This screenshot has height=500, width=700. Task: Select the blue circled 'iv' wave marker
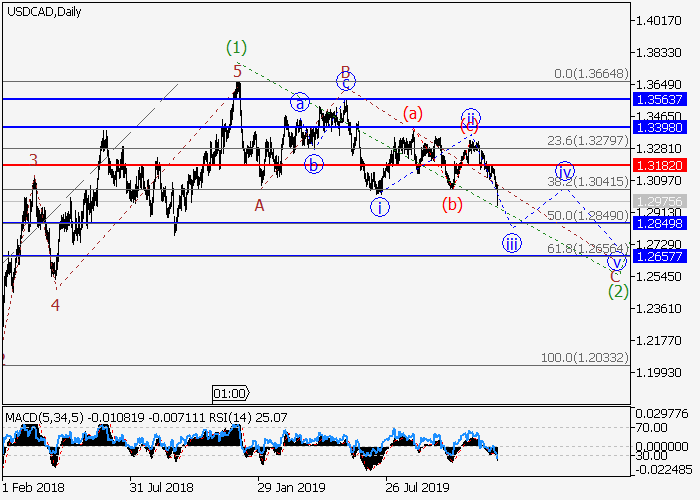point(565,170)
